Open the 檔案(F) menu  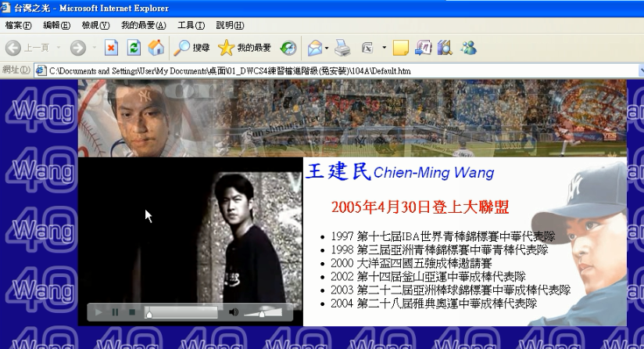18,26
